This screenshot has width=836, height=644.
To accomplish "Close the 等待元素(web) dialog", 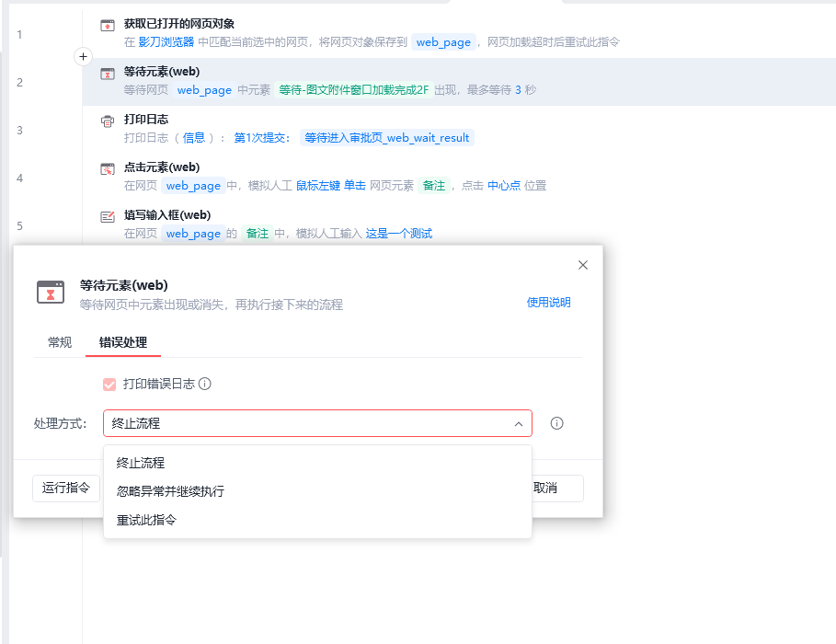I will (x=583, y=265).
